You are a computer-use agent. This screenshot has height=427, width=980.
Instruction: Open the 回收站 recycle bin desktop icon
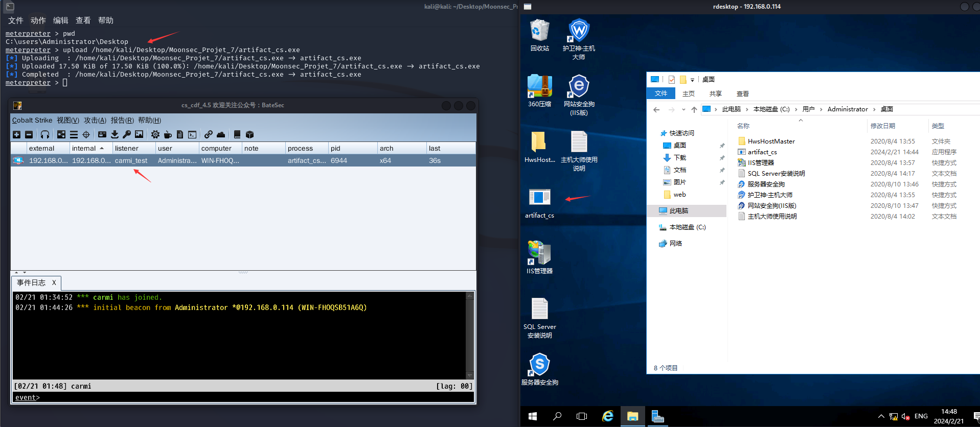click(x=540, y=35)
